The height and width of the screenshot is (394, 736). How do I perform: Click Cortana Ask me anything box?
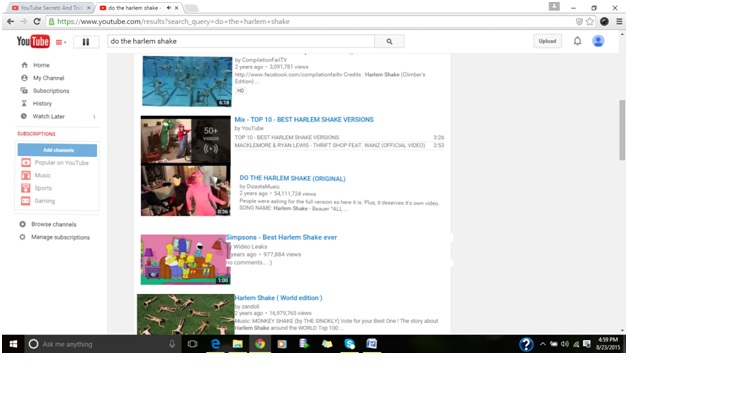102,344
